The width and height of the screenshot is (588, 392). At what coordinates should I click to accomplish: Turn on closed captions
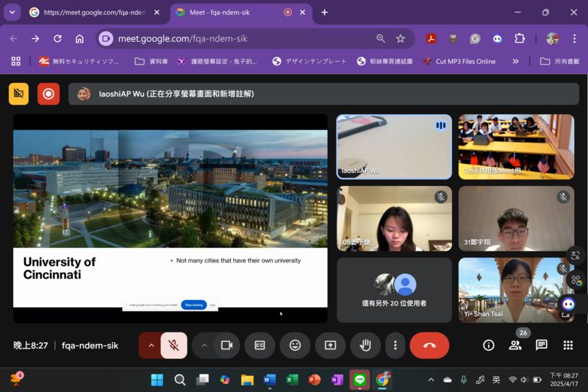(x=259, y=345)
